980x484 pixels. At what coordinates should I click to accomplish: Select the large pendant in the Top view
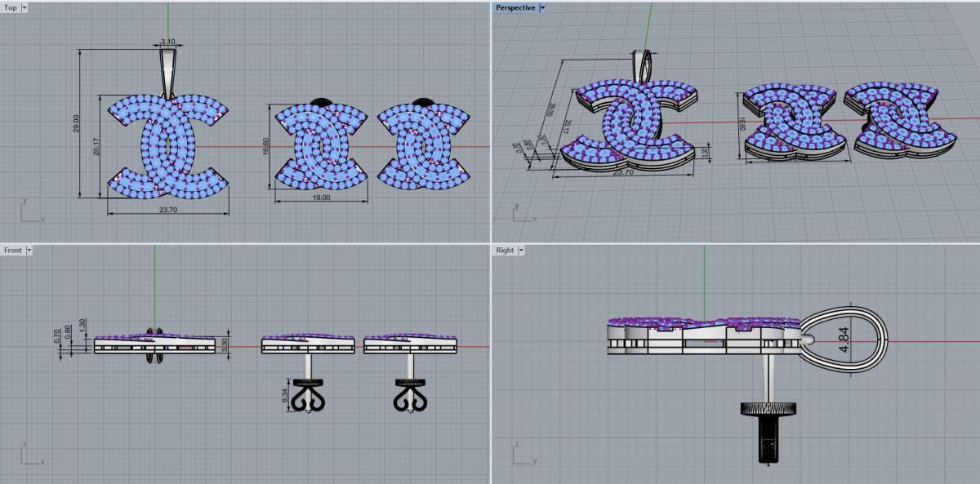coord(168,147)
